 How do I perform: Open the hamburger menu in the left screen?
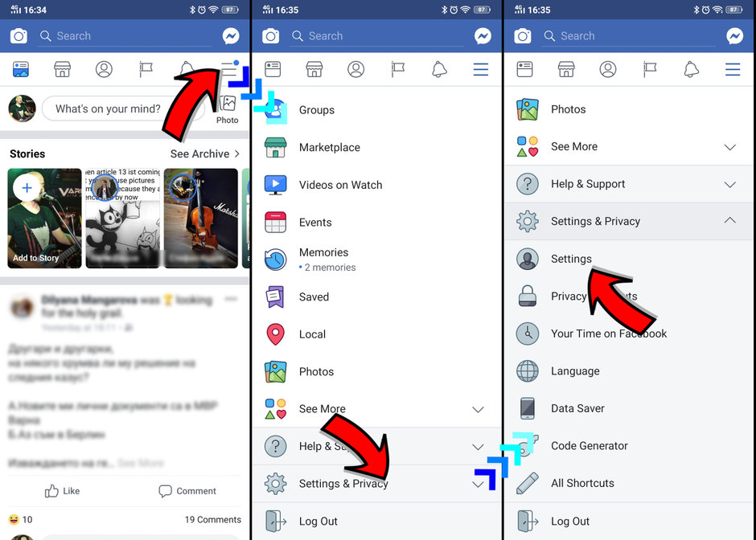click(x=229, y=69)
